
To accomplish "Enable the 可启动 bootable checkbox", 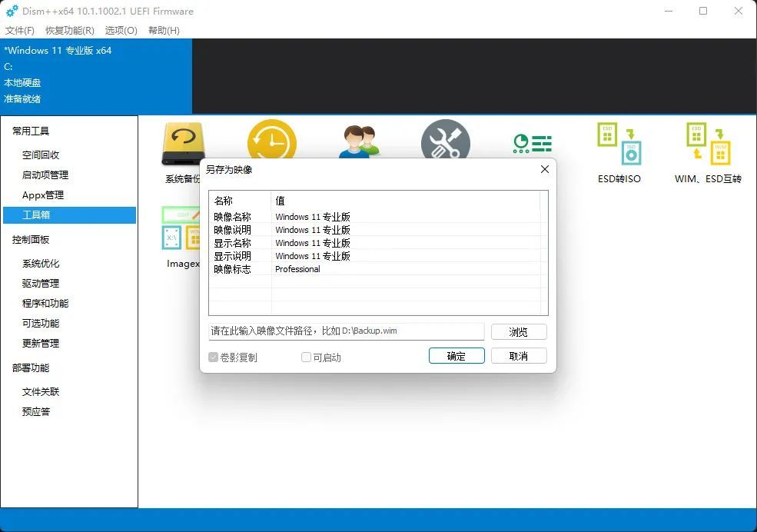I will [x=305, y=357].
